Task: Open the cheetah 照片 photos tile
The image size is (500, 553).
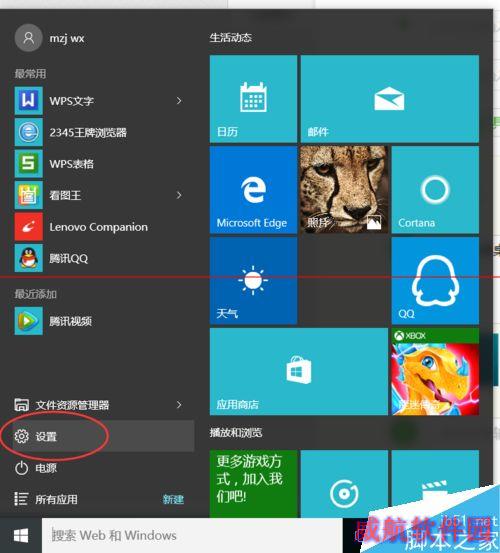Action: tap(344, 190)
